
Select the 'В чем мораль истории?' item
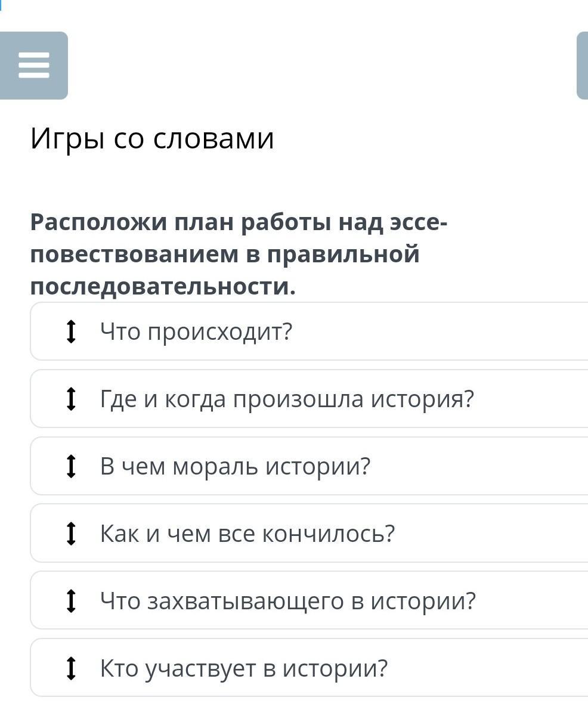[310, 466]
